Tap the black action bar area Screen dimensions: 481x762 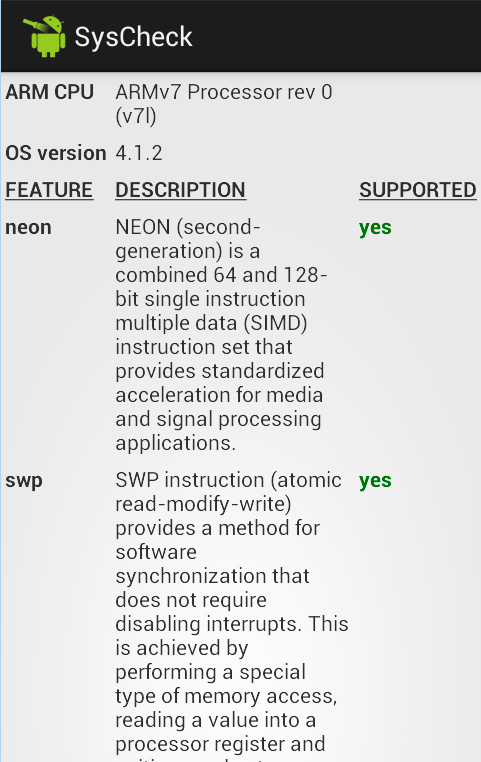[240, 36]
